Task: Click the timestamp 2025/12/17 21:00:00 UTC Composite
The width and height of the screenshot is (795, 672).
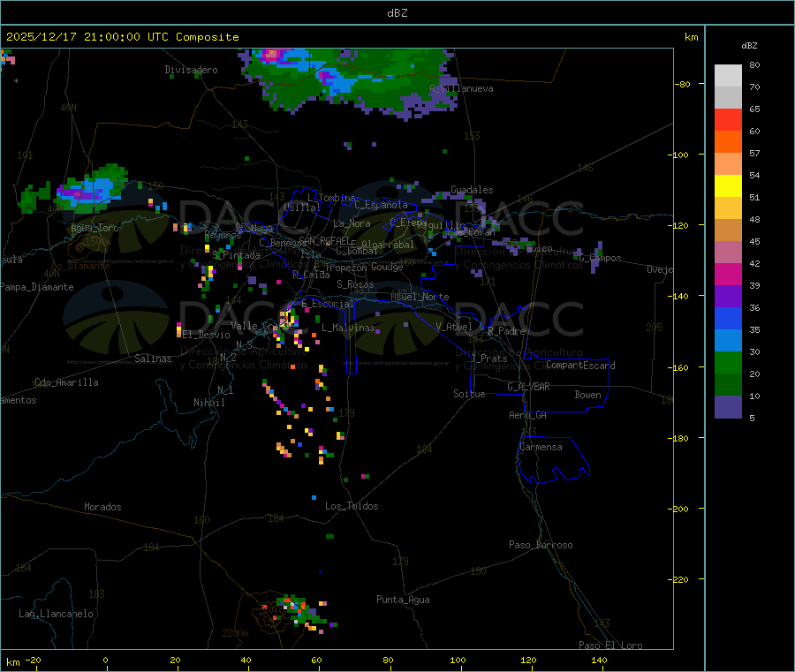Action: pos(122,37)
